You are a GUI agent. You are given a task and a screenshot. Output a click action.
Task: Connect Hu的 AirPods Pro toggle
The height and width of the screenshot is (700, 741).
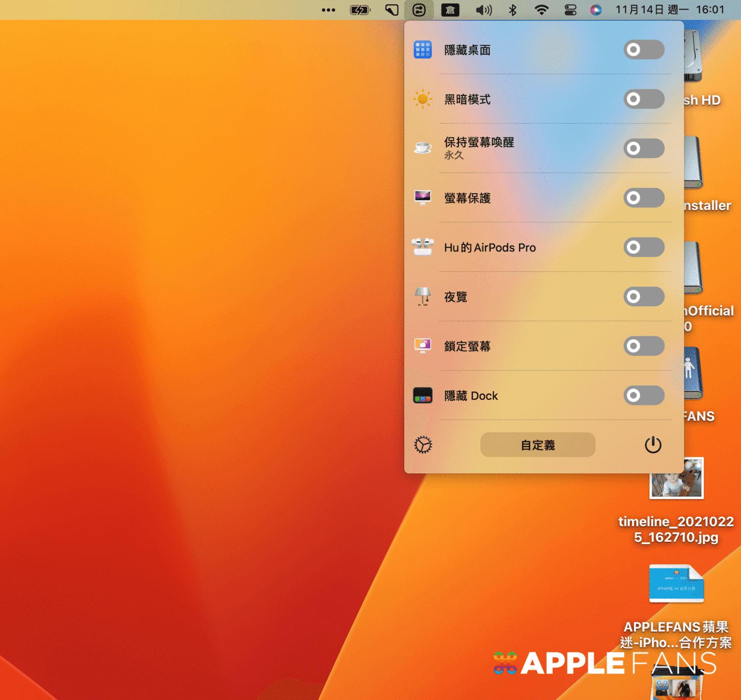click(643, 247)
